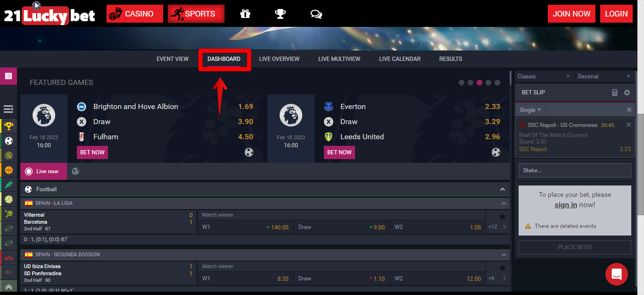Open bet slip settings gear

627,93
